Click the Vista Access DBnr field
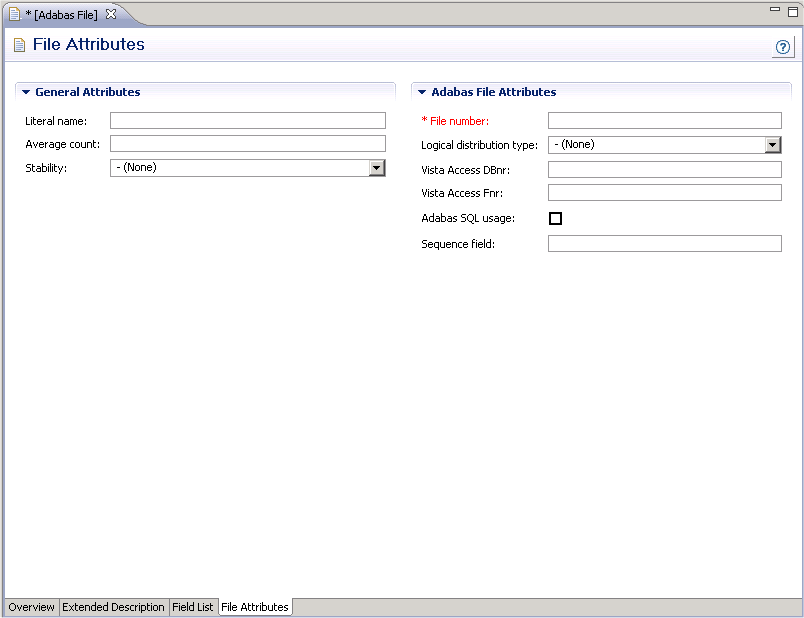 point(664,170)
